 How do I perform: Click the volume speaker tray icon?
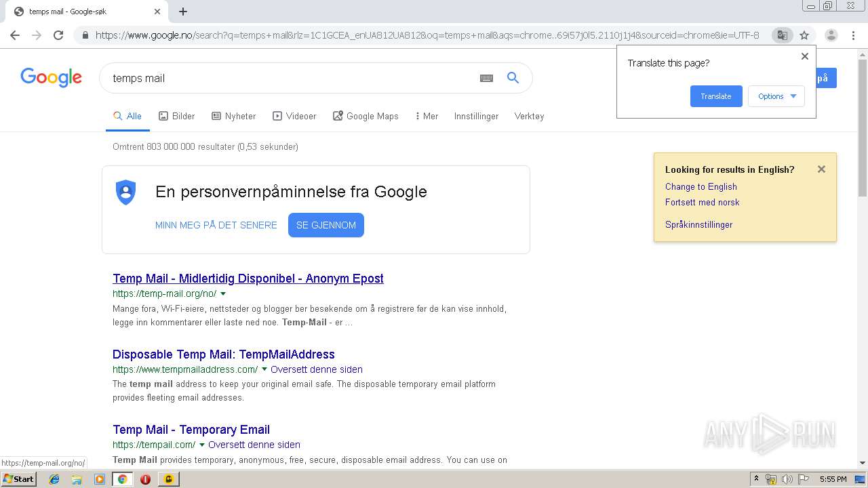coord(787,479)
